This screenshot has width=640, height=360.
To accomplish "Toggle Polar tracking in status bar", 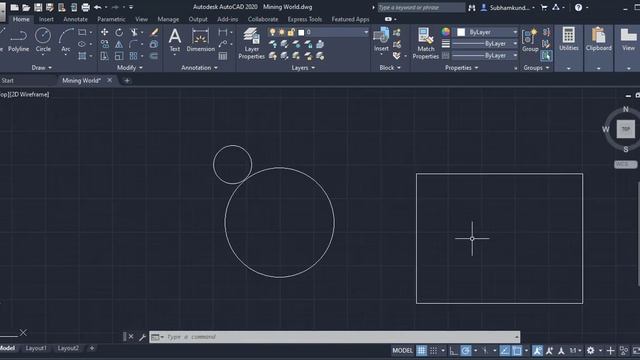I will (x=466, y=350).
